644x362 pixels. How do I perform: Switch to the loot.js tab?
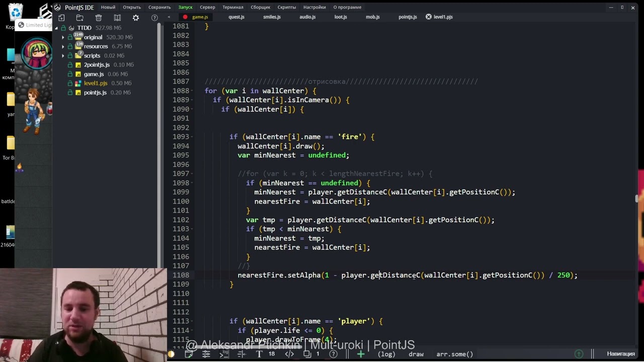pyautogui.click(x=341, y=17)
